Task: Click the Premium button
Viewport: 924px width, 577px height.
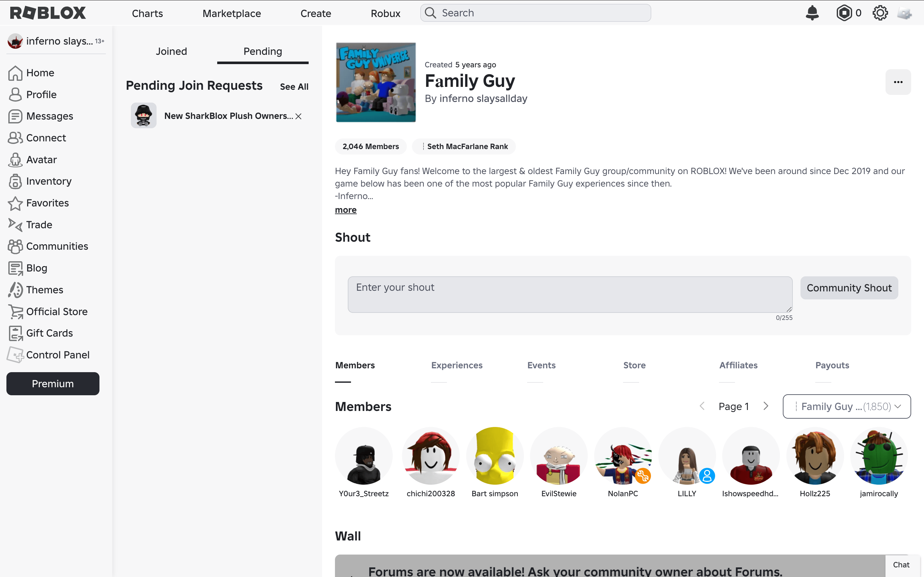Action: tap(53, 383)
